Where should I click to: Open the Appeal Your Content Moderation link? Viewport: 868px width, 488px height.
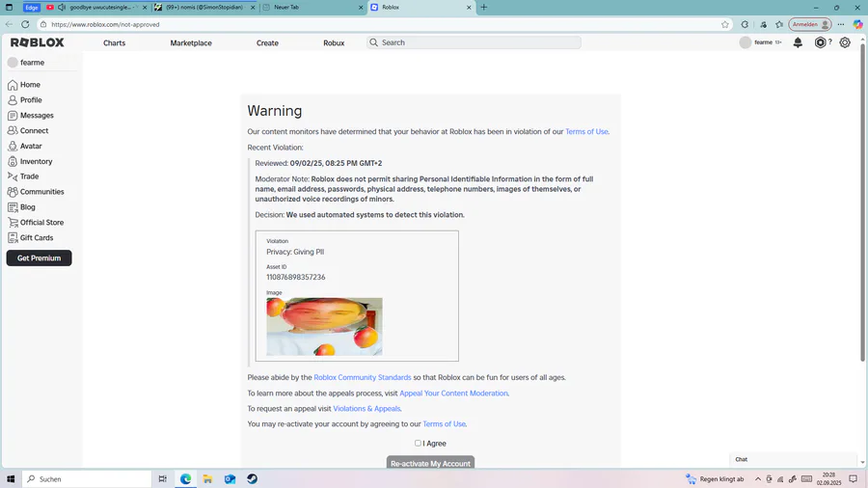(x=453, y=393)
